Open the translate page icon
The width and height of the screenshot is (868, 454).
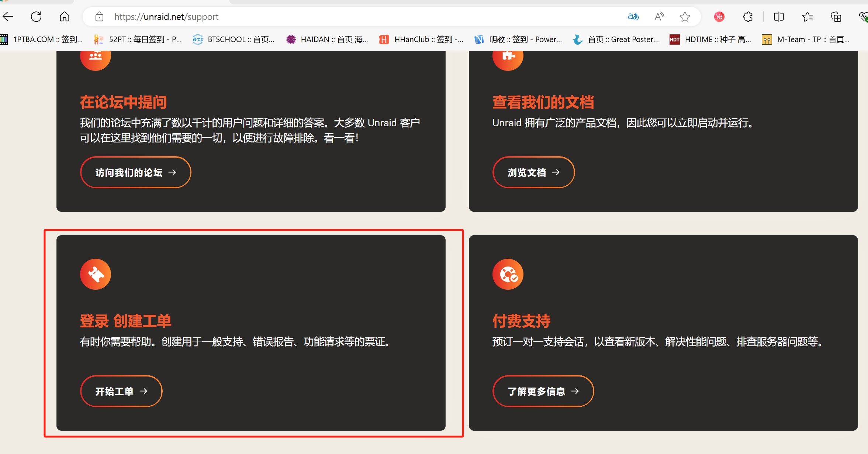pos(633,17)
